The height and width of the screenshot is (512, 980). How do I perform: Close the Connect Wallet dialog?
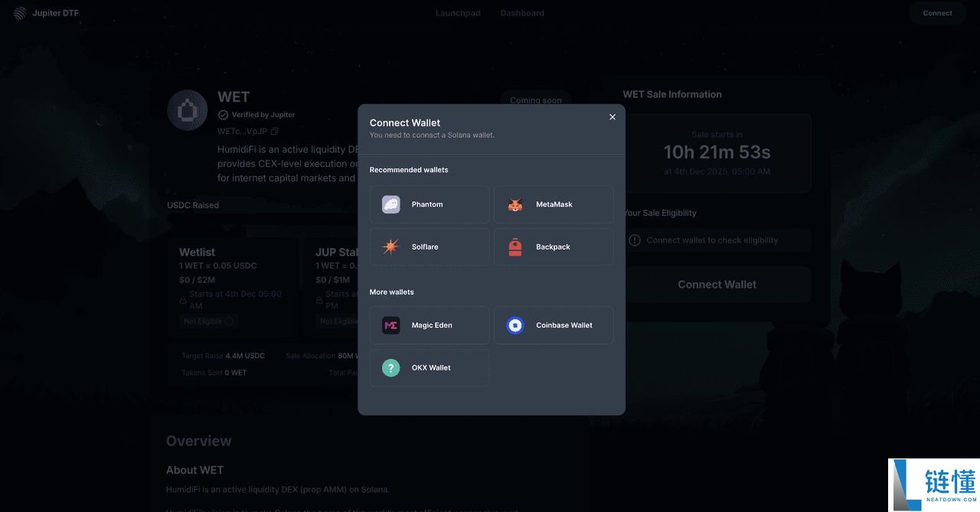[612, 117]
